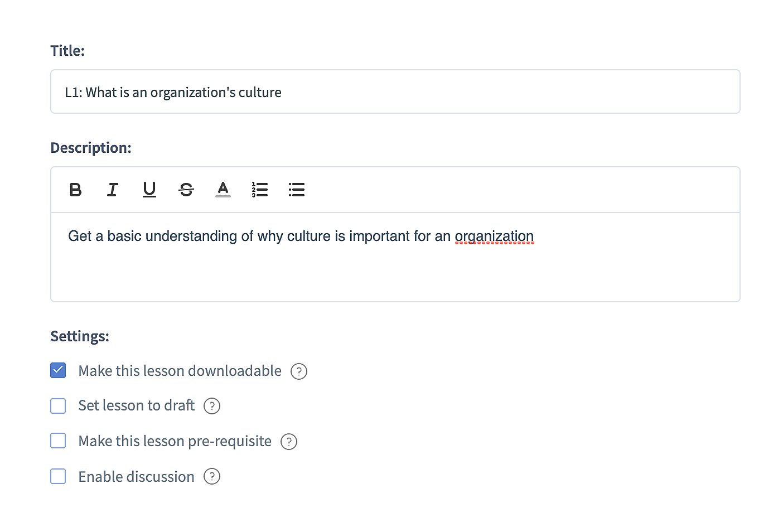Uncheck Make this lesson downloadable

tap(58, 371)
